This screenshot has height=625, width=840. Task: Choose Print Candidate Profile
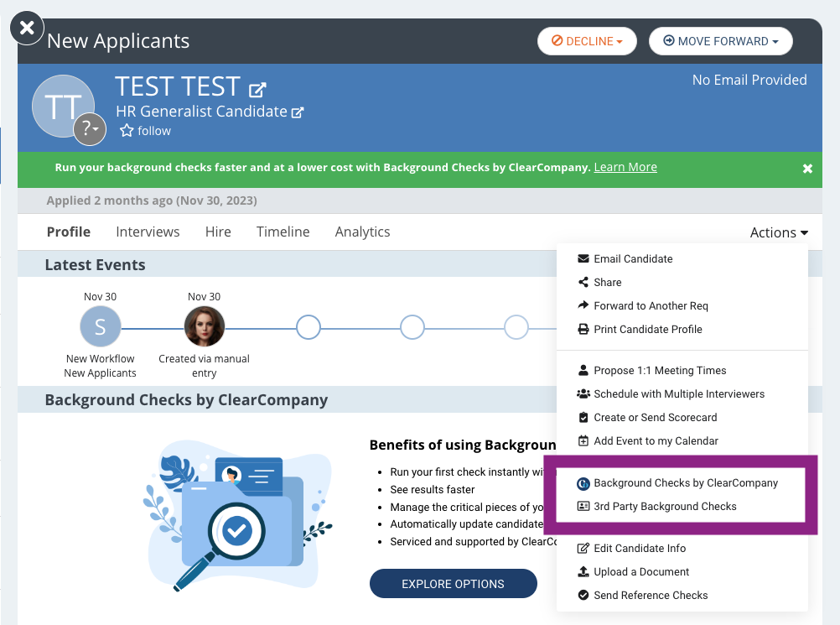[x=682, y=330]
